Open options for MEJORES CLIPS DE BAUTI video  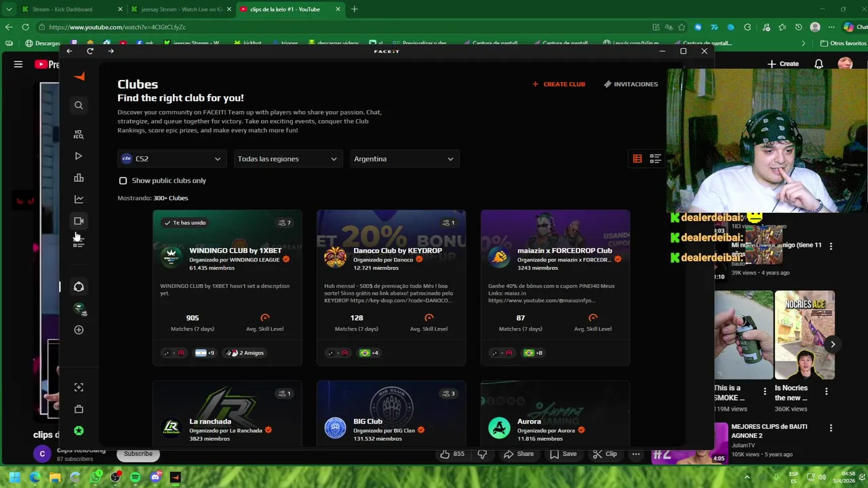click(x=831, y=428)
